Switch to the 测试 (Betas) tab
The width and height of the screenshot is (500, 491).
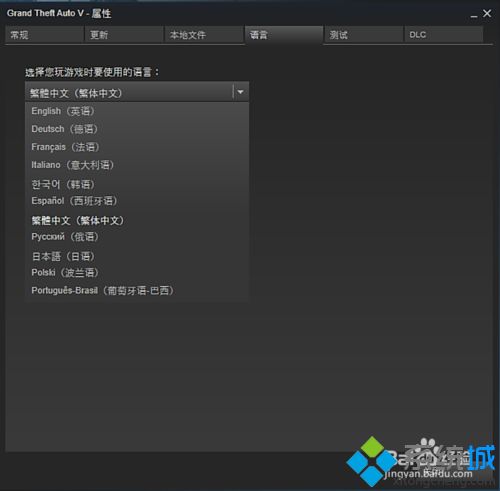(364, 35)
